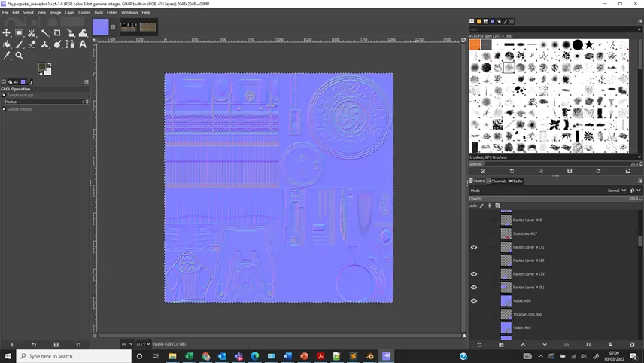Select the Warp Transform tool
Viewport: 644px width, 363px height.
pos(83,33)
